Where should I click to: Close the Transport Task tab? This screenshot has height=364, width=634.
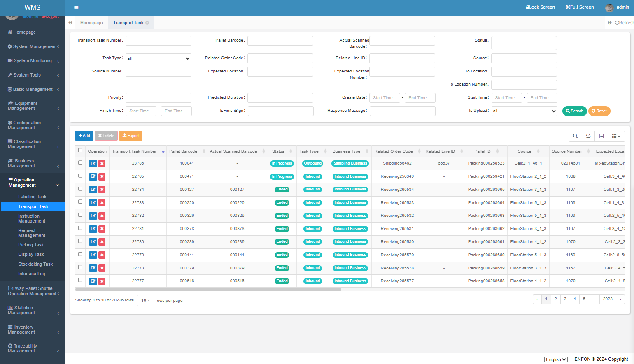click(x=147, y=23)
